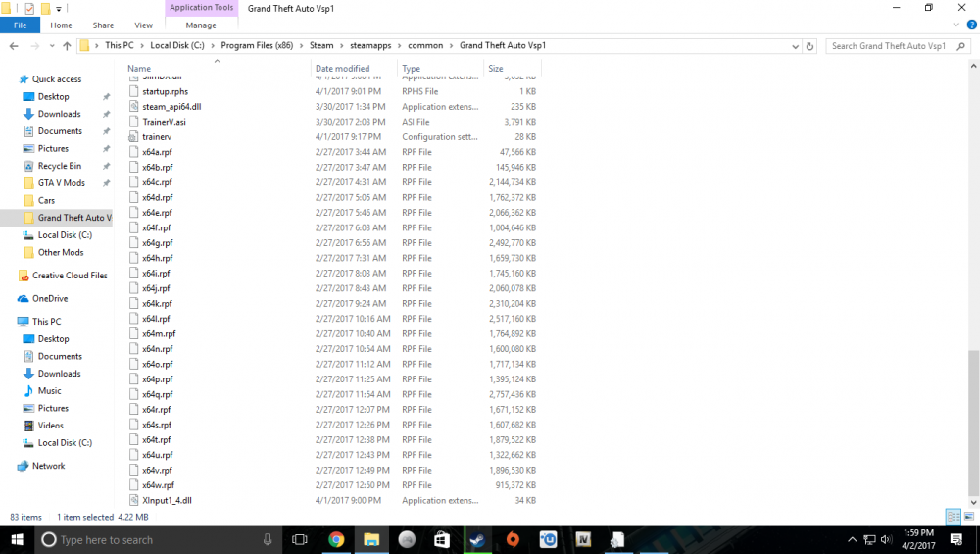The height and width of the screenshot is (554, 980).
Task: Go back with the Back arrow
Action: [x=14, y=46]
